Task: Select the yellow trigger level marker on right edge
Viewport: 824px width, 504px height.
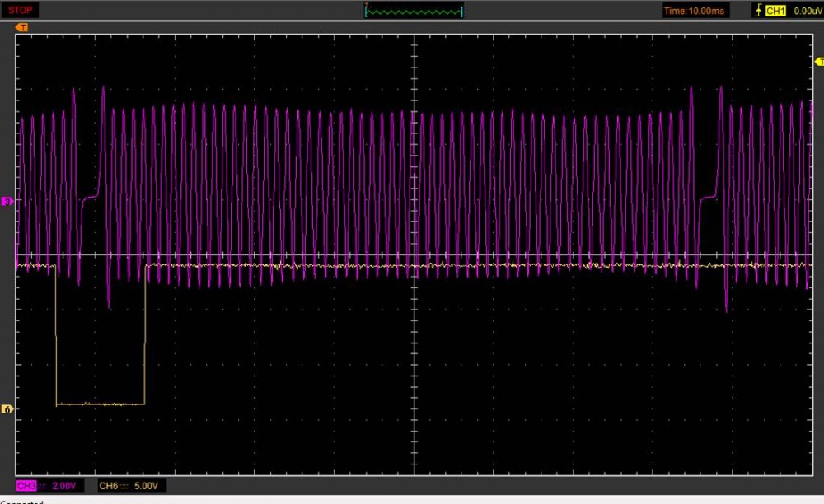Action: 818,62
